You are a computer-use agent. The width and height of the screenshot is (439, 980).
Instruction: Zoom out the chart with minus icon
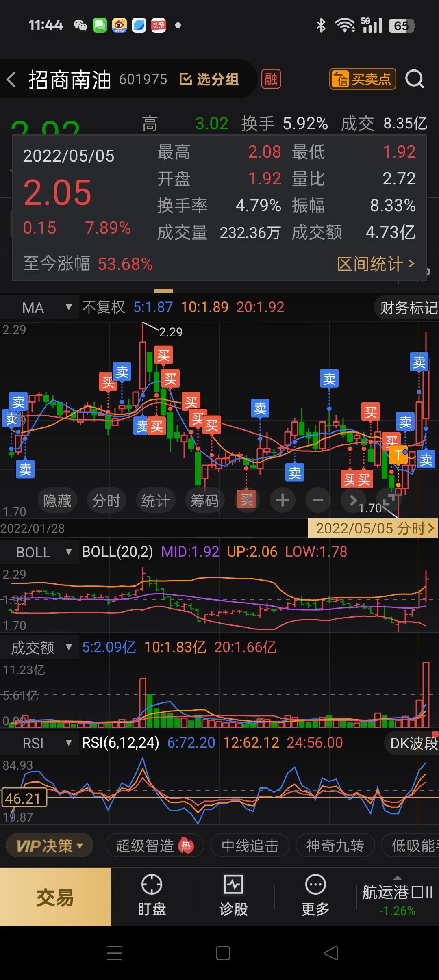click(x=318, y=500)
